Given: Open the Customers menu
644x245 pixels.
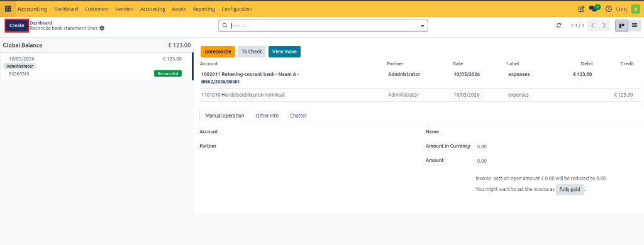Looking at the screenshot, I should point(96,9).
